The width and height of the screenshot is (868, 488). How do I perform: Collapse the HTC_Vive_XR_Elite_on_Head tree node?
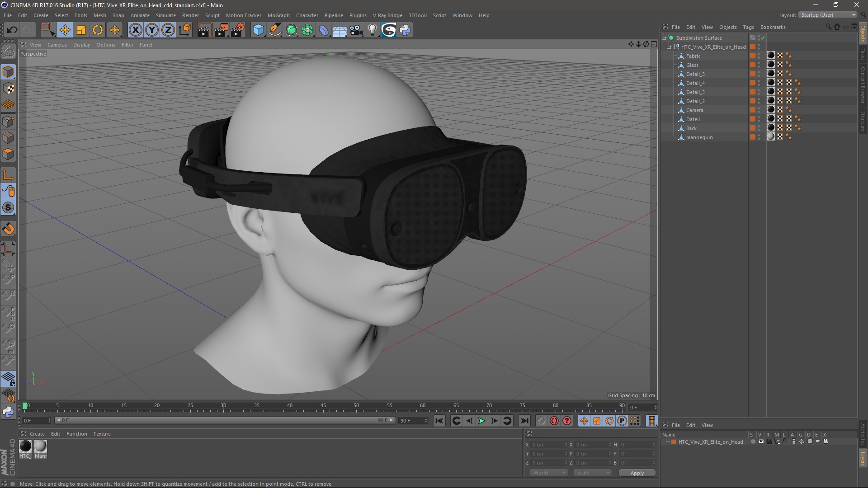click(669, 47)
